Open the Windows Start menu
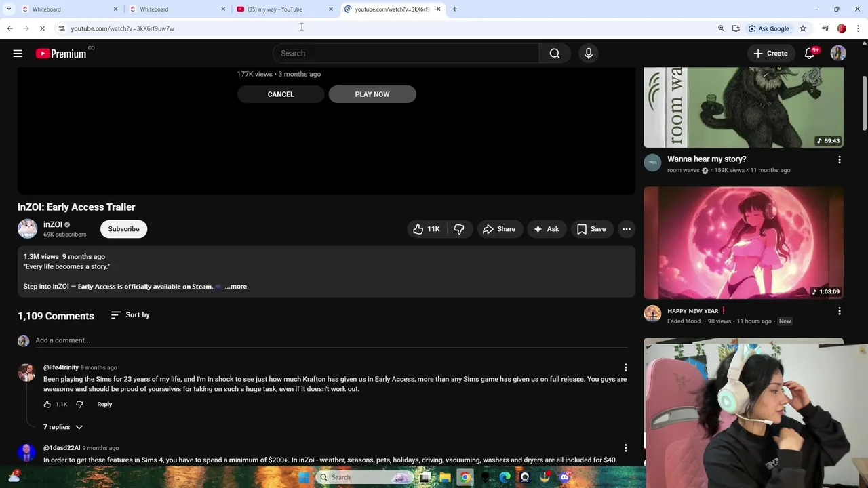The image size is (868, 488). [304, 478]
